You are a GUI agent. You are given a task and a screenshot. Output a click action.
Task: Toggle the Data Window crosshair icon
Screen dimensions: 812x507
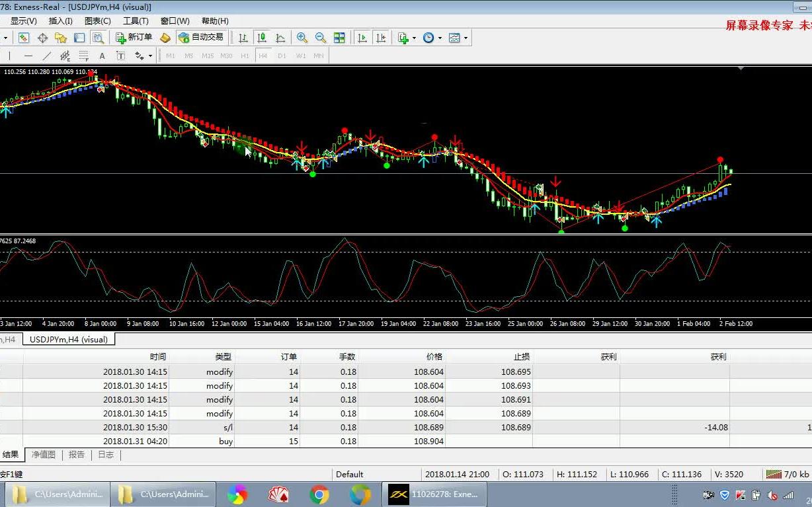42,38
